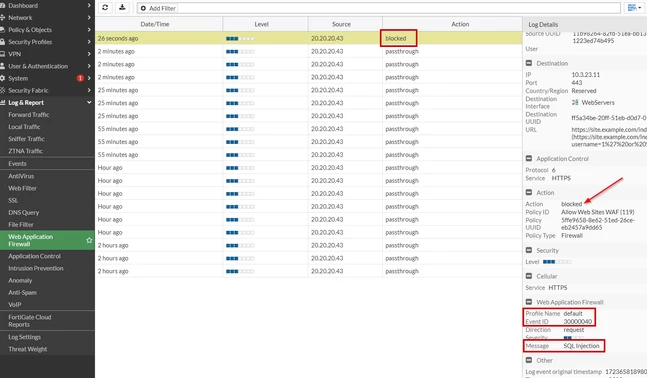The width and height of the screenshot is (647, 378).
Task: Toggle the favorite star on Web Application Firewall
Action: coord(89,240)
